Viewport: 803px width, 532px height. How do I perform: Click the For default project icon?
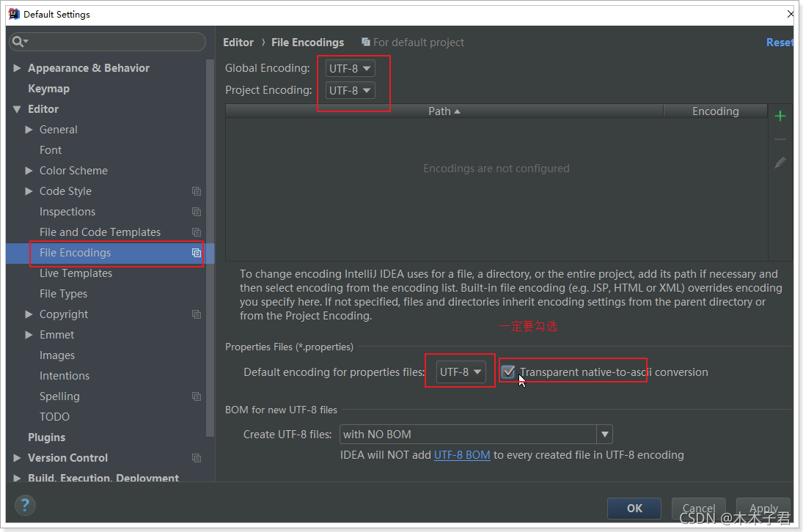[366, 42]
